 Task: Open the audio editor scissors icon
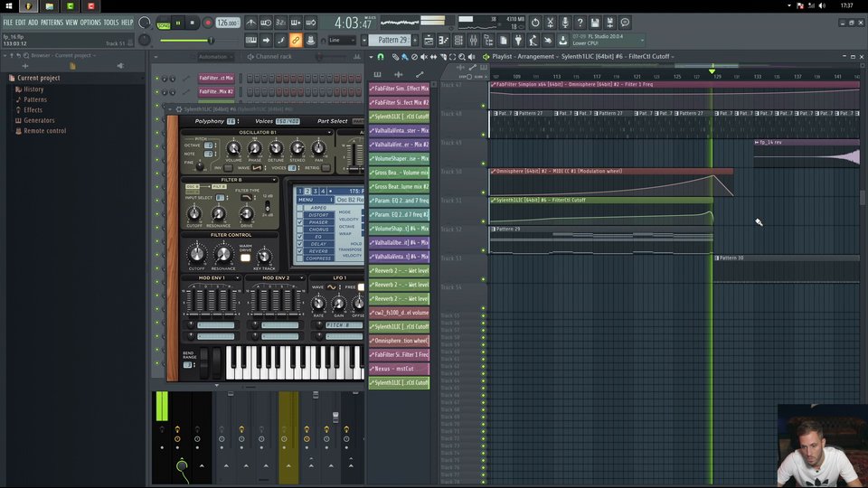click(x=550, y=23)
